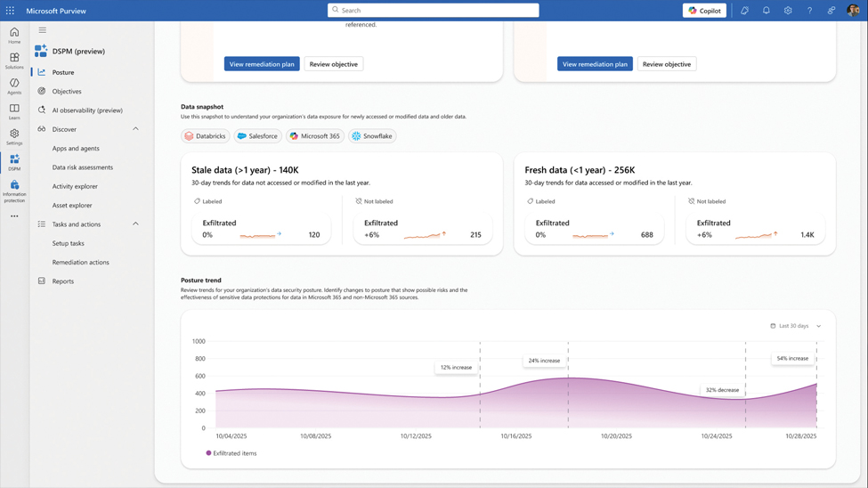Toggle the Microsoft 365 filter chip
The image size is (868, 488).
pyautogui.click(x=315, y=135)
